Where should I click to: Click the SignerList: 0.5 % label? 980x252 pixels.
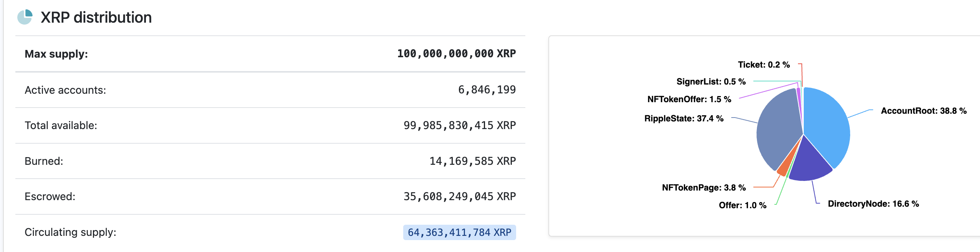coord(711,81)
